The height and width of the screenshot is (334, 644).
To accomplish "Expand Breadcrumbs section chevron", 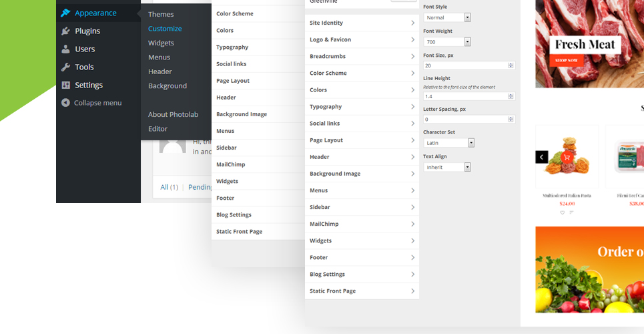I will (x=413, y=56).
